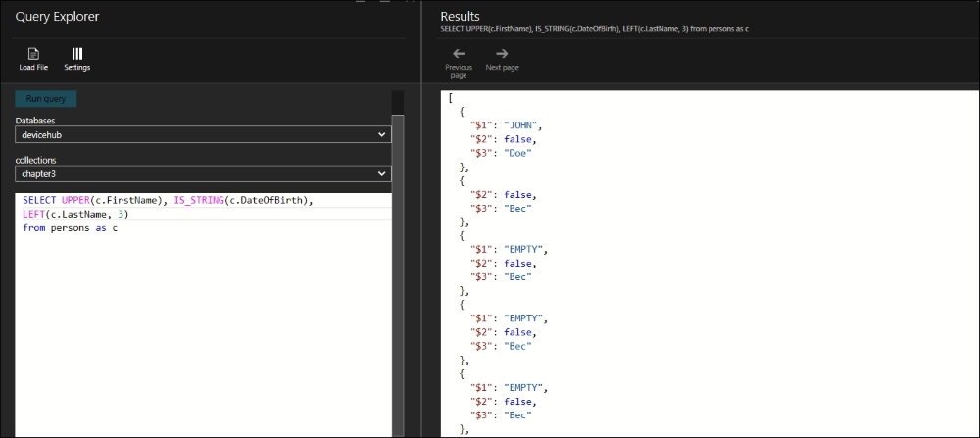Click inside the SQL query editor
The height and width of the screenshot is (438, 980).
tap(203, 315)
